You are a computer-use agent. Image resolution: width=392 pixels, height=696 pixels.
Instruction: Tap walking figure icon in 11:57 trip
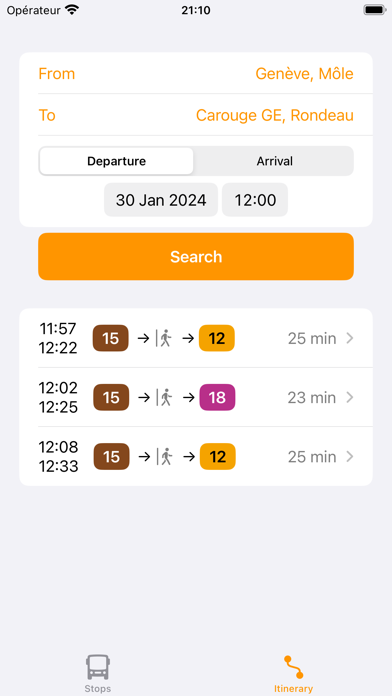(165, 338)
